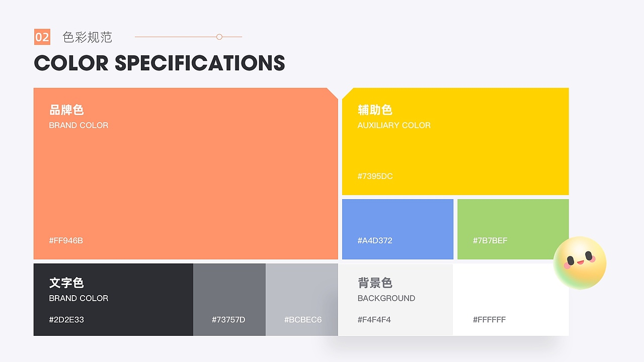Click the '辅助色' heading on the yellow card
The height and width of the screenshot is (362, 644).
click(374, 110)
